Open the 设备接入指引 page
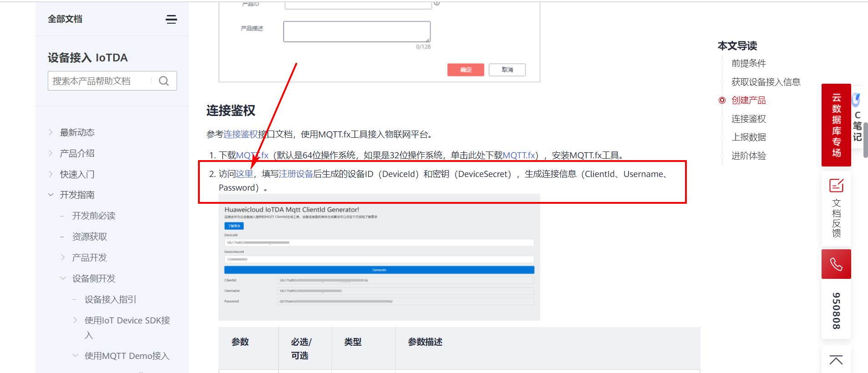Screen dimensions: 868x373 (111, 299)
